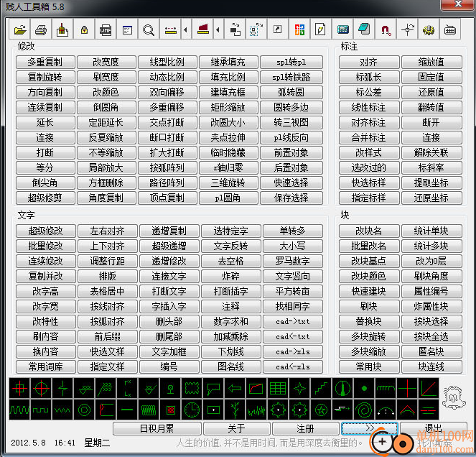This screenshot has width=476, height=457.
Task: Click the tree plant symbol
Action: pos(235,410)
